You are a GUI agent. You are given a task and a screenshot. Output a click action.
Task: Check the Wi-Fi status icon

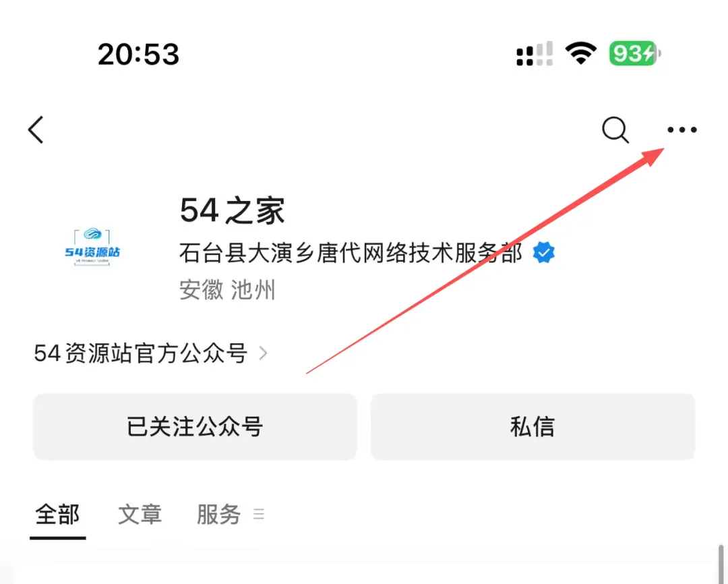[580, 53]
